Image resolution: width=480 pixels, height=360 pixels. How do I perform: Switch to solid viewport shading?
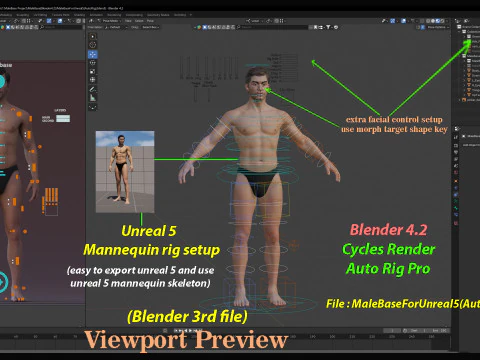[x=433, y=21]
